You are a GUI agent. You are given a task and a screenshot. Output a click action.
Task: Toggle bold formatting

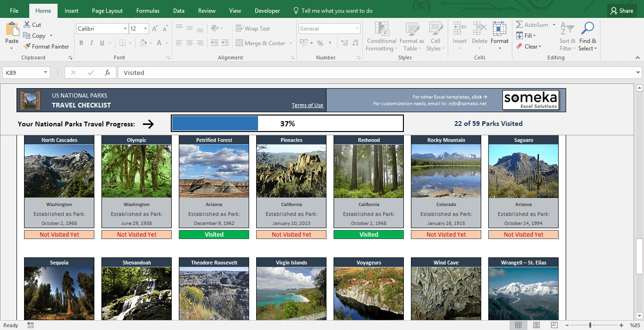(x=81, y=43)
